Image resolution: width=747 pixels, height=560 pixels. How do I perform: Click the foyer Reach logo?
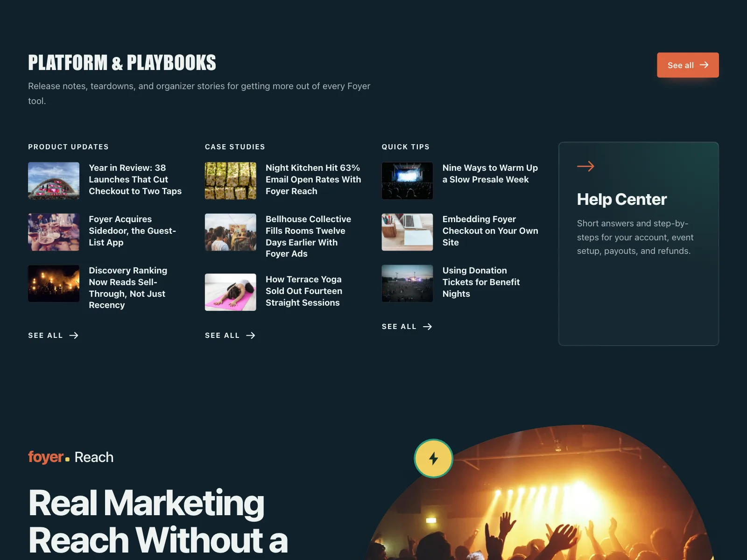click(70, 457)
